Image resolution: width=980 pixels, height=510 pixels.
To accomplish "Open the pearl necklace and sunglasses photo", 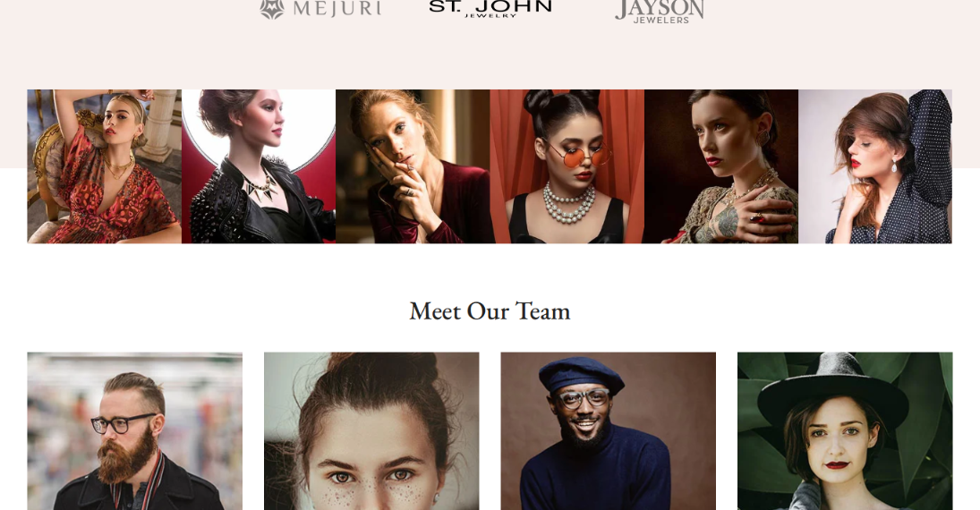I will pos(567,166).
